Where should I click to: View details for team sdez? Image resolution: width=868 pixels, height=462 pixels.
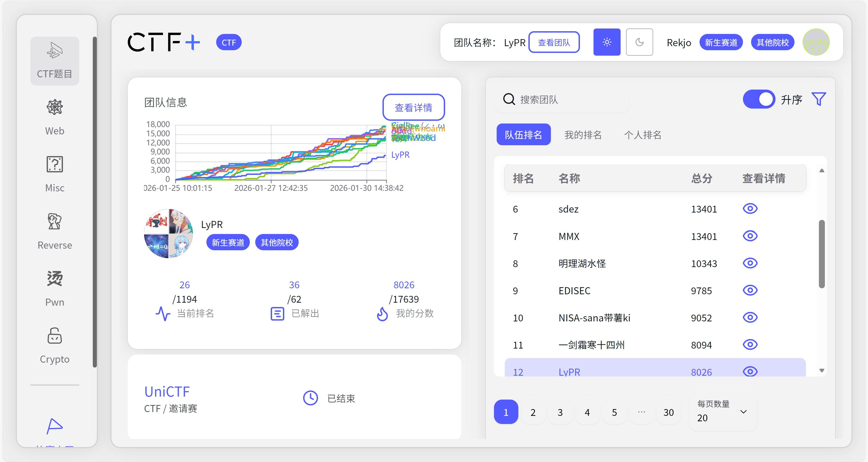pos(750,209)
